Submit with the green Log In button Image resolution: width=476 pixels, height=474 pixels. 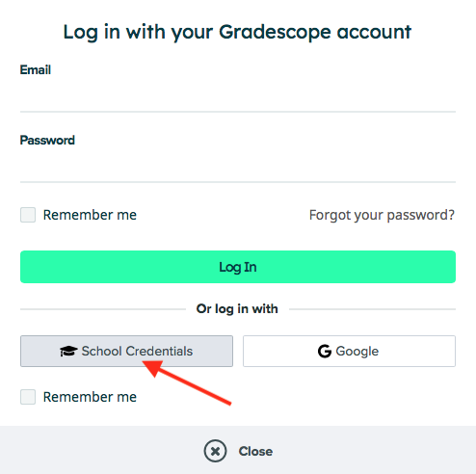pos(238,267)
